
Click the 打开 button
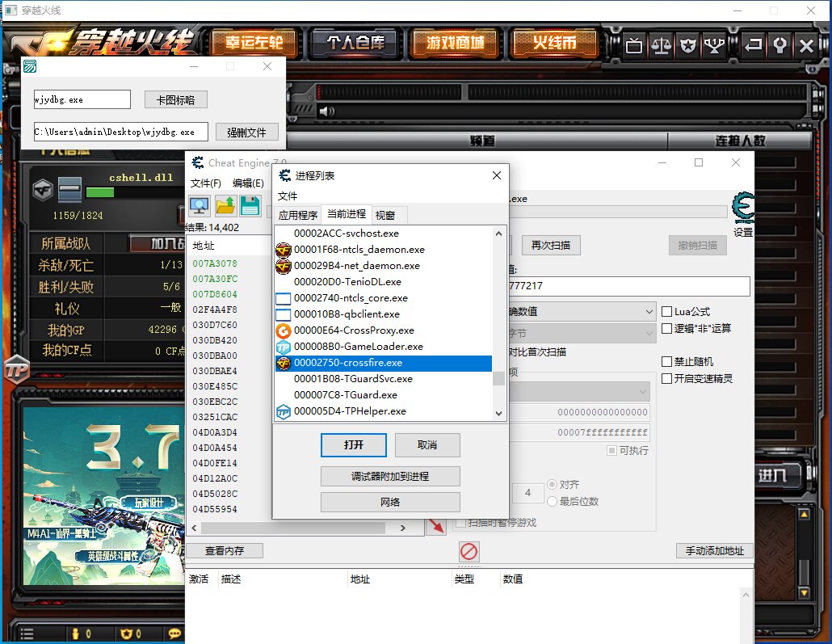tap(353, 445)
